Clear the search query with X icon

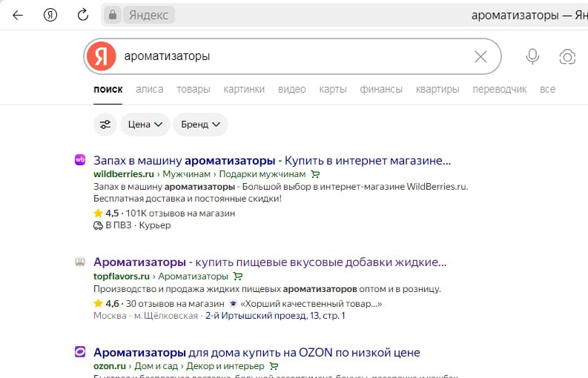[480, 57]
